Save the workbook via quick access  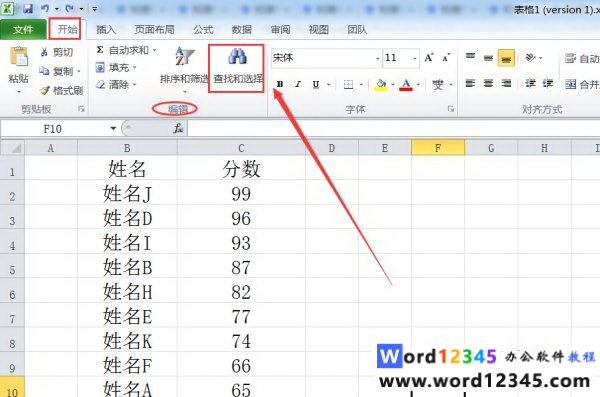click(x=28, y=8)
